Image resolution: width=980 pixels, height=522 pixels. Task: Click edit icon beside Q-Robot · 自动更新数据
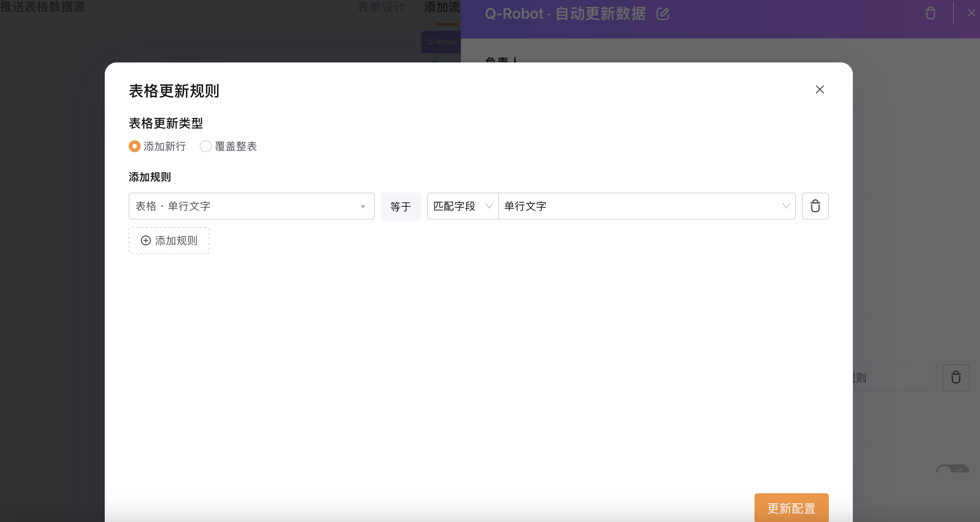click(663, 14)
